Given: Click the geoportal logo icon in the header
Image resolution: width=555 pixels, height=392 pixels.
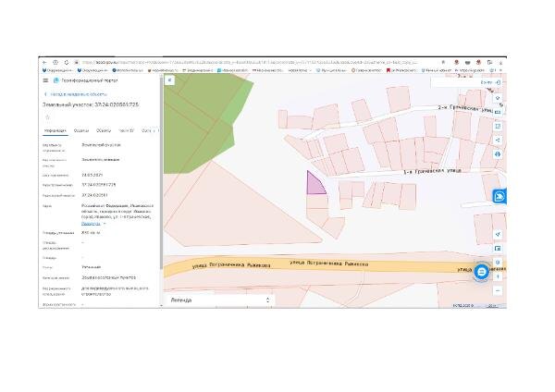Looking at the screenshot, I should point(55,80).
